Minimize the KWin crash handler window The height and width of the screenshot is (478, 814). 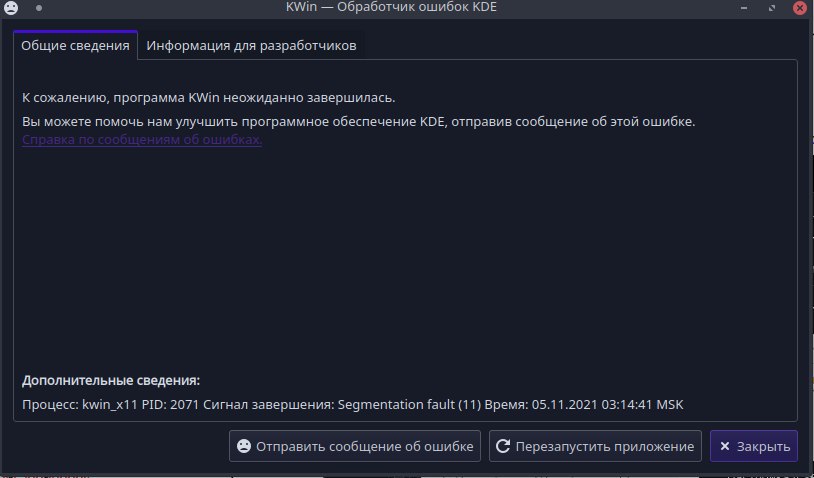click(744, 8)
